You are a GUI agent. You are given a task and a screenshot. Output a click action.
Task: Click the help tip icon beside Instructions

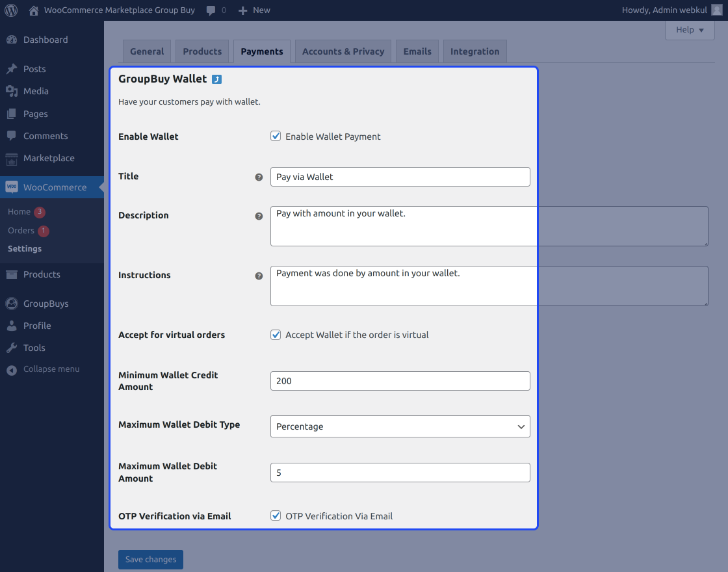coord(259,276)
